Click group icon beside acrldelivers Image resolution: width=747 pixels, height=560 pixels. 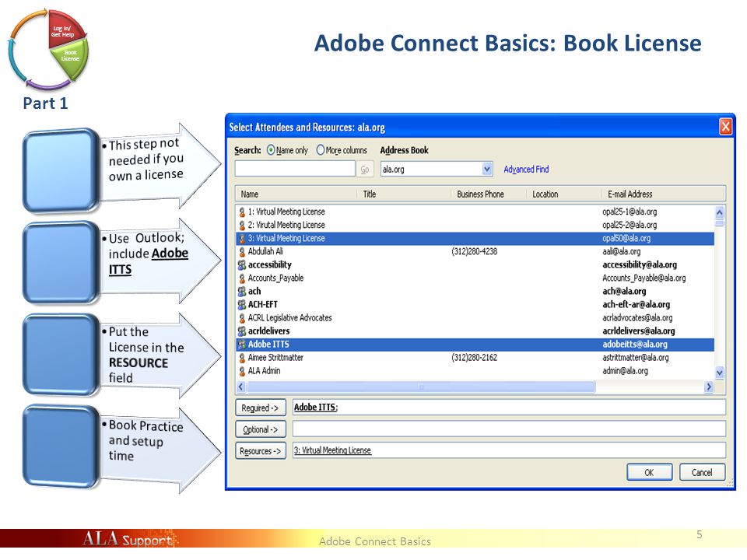(x=242, y=331)
